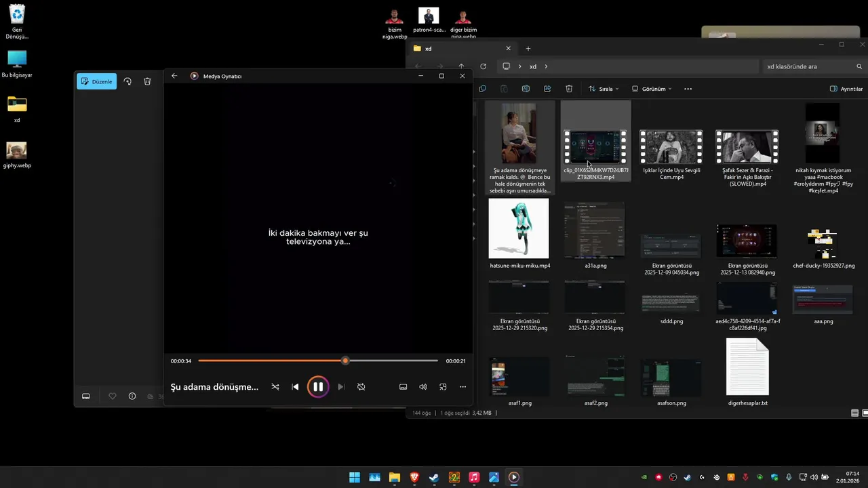868x488 pixels.
Task: Select the xd folder on the desktop
Action: [17, 109]
